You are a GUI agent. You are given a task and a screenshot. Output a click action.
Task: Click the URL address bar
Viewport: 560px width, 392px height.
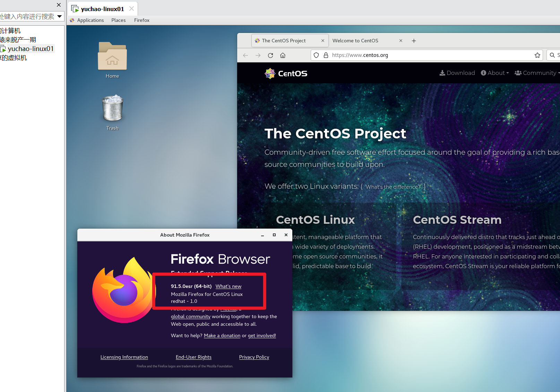point(430,55)
